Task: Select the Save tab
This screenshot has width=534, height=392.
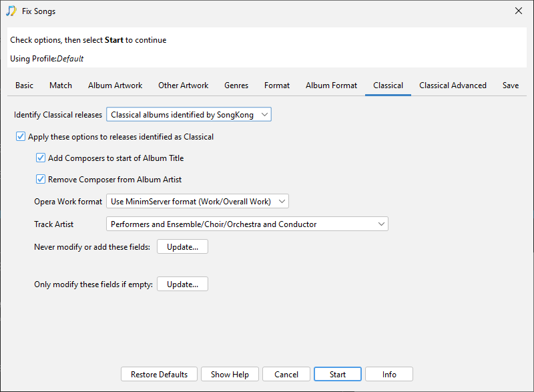Action: (511, 85)
